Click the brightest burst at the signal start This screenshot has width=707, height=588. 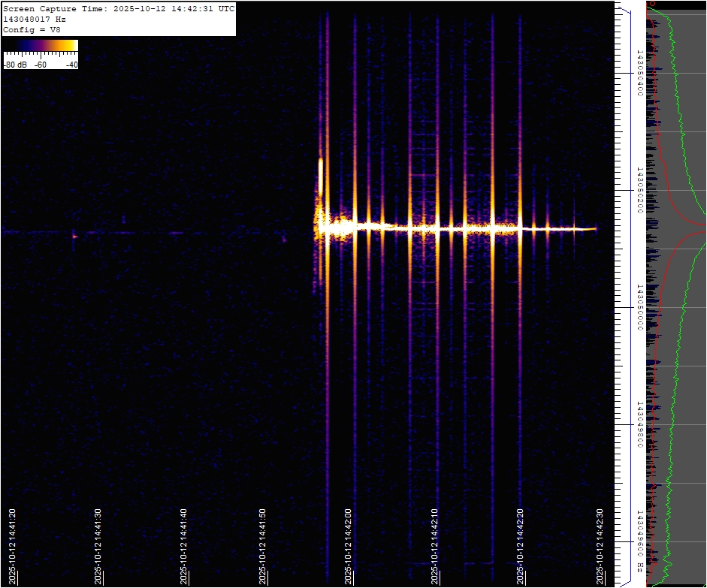tap(321, 176)
